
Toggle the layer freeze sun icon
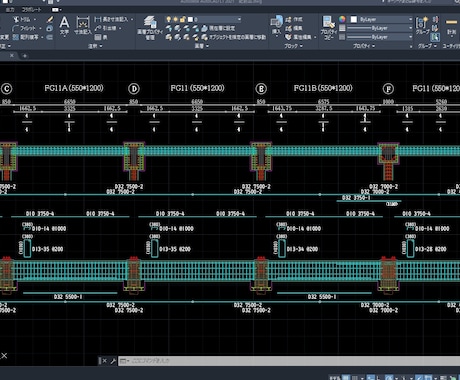coord(176,20)
